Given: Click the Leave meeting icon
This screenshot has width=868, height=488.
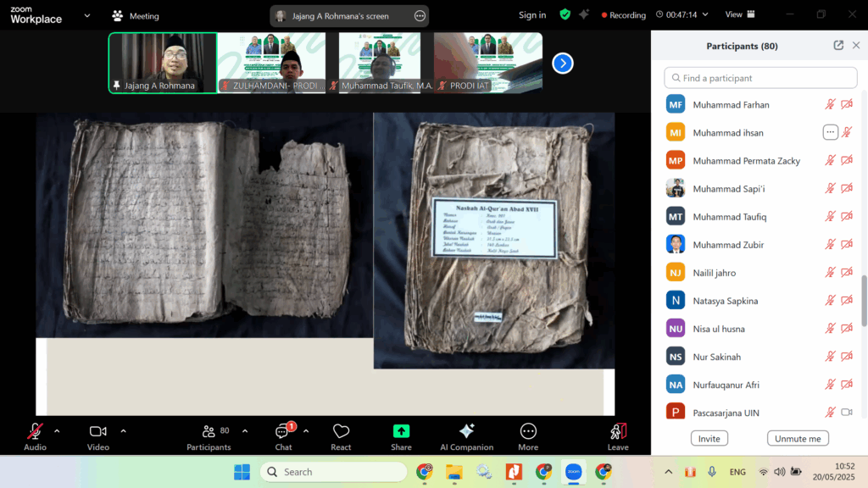Looking at the screenshot, I should click(x=618, y=432).
